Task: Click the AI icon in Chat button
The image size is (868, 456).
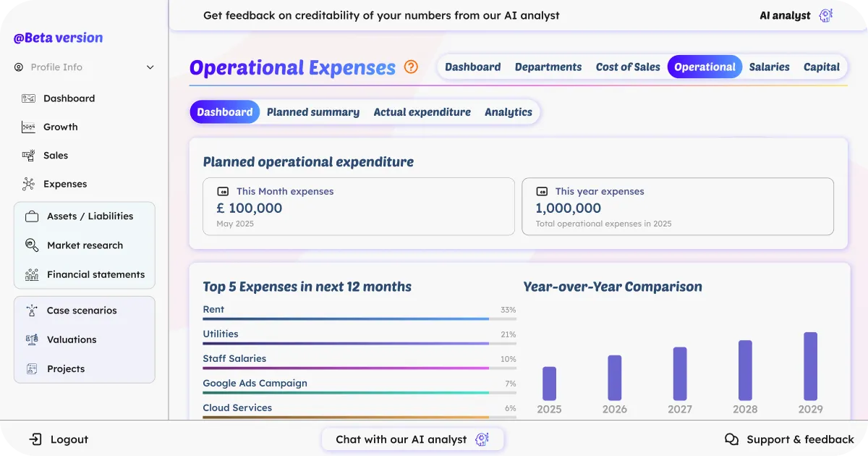Action: pos(482,439)
